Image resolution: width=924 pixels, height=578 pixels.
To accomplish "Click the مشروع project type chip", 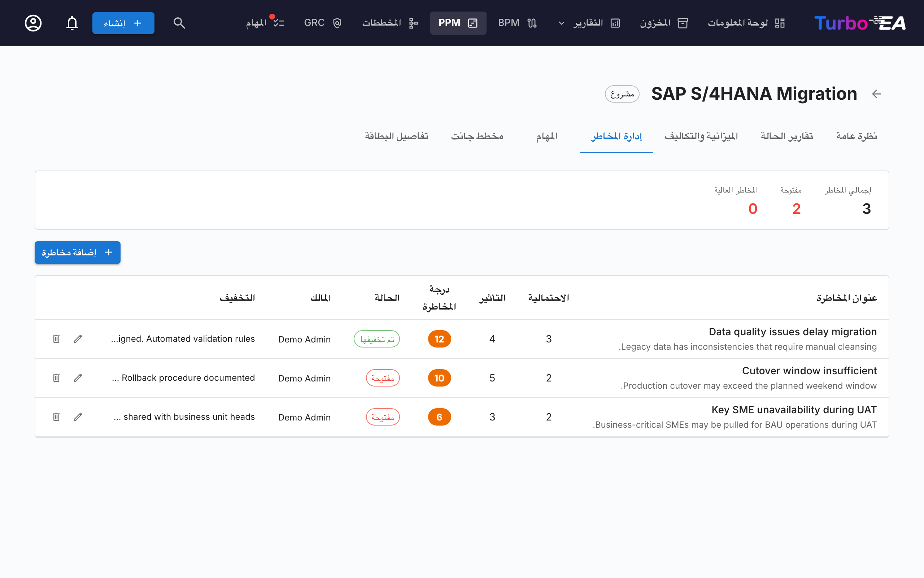I will 622,94.
